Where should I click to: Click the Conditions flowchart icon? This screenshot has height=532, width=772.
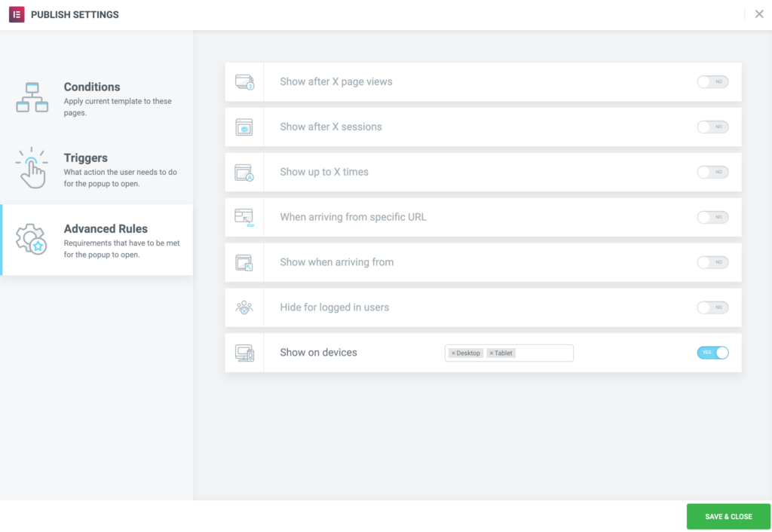pyautogui.click(x=32, y=96)
